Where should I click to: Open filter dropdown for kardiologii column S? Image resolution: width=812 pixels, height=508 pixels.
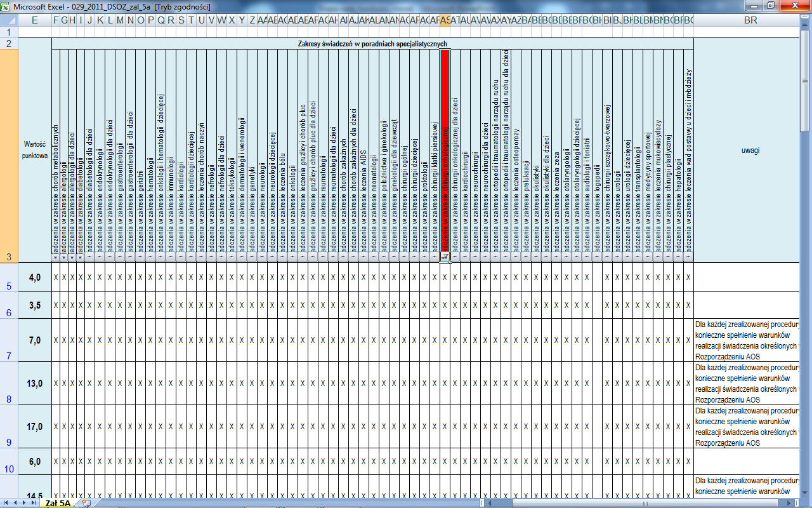181,257
